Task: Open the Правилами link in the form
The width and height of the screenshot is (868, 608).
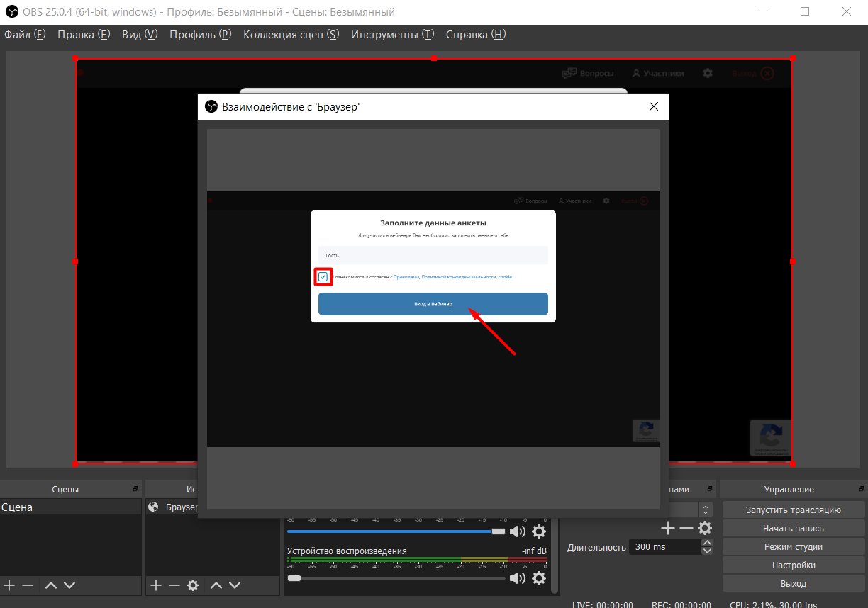Action: tap(406, 277)
